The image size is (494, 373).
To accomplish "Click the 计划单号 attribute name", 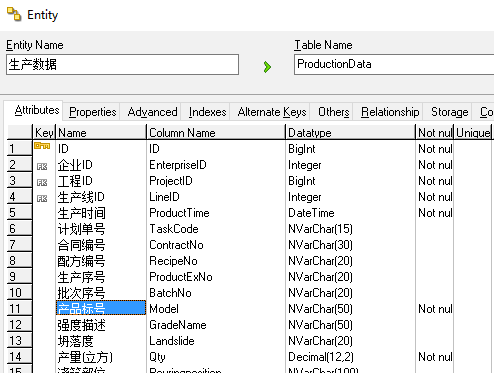I will tap(81, 229).
